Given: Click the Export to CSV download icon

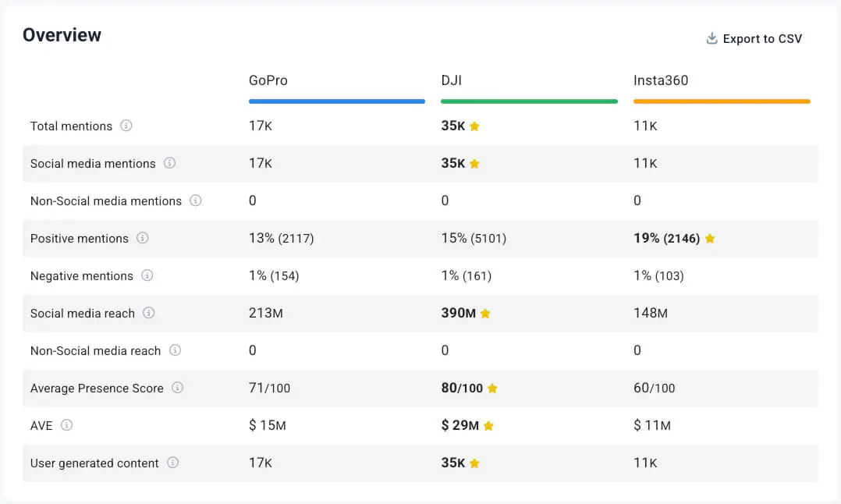Looking at the screenshot, I should click(x=711, y=38).
